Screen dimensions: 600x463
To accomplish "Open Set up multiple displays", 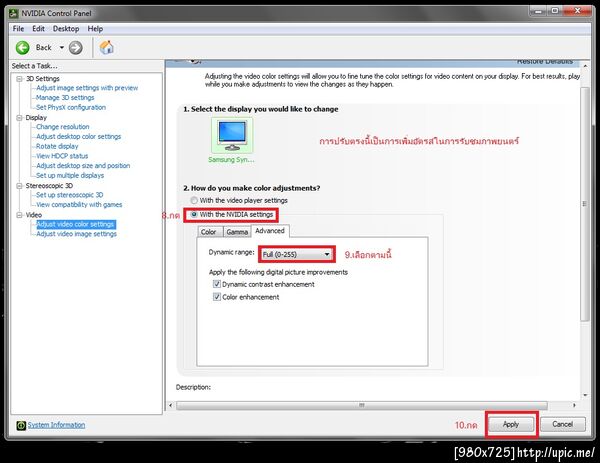I will 70,176.
